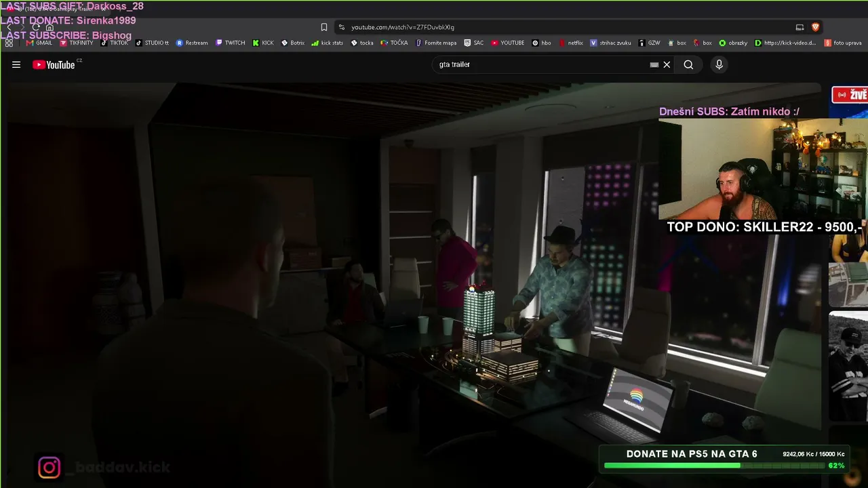Go back with the browser back arrow
The height and width of the screenshot is (488, 868).
pos(9,27)
